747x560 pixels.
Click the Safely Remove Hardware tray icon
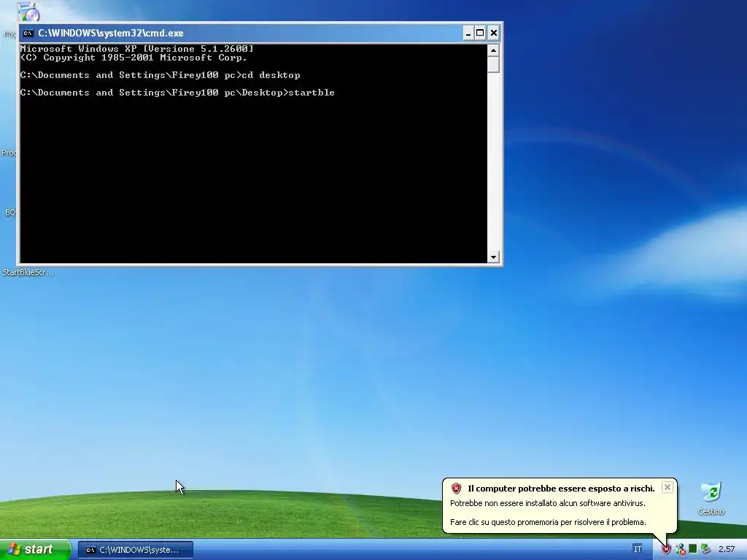coord(705,549)
